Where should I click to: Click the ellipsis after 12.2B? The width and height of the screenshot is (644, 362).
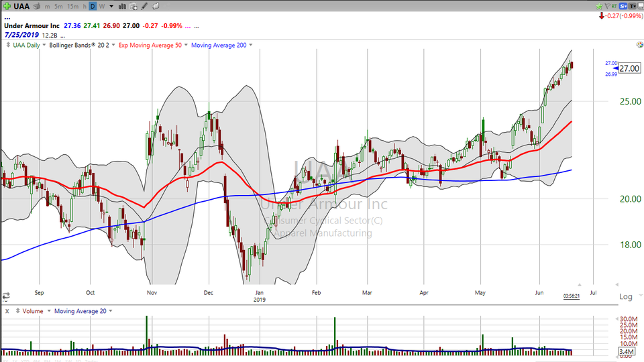(x=62, y=36)
